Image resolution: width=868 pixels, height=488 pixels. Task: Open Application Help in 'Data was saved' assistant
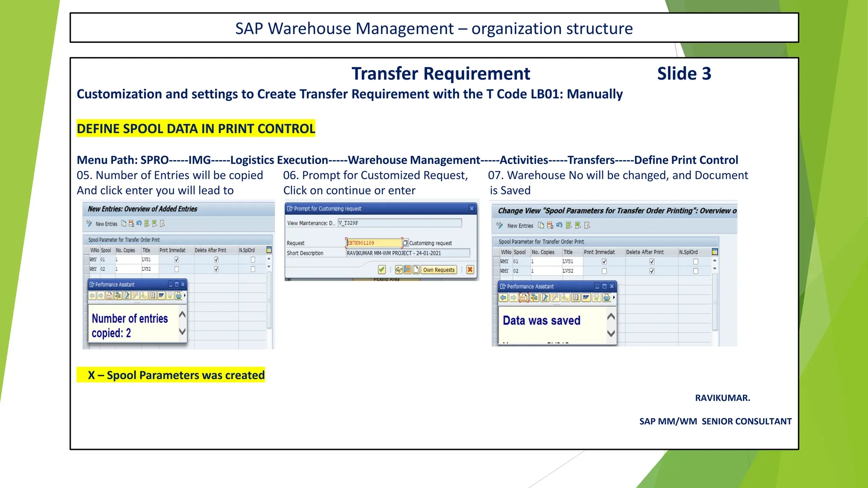pyautogui.click(x=524, y=297)
